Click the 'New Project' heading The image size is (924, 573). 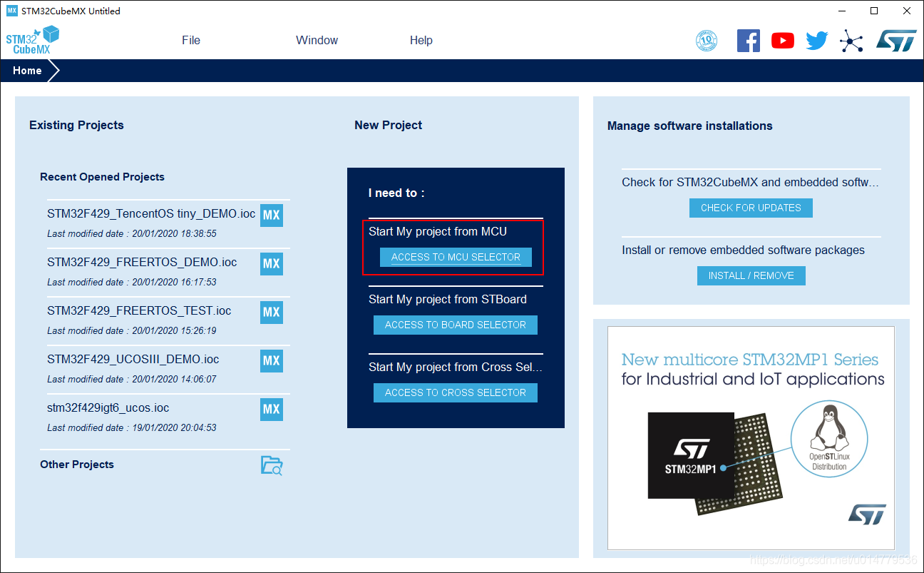click(x=388, y=125)
